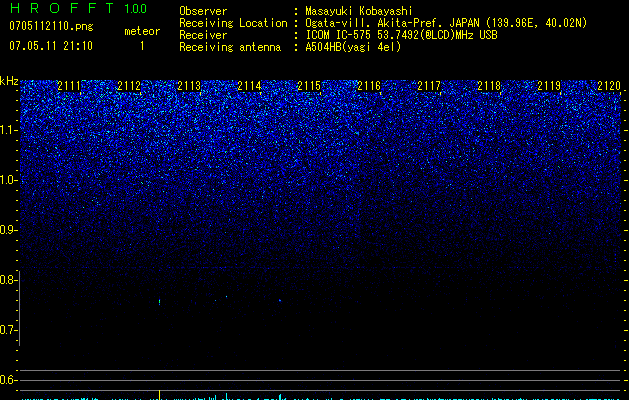Click the meteor echo near 2112
This screenshot has width=629, height=400.
(160, 302)
